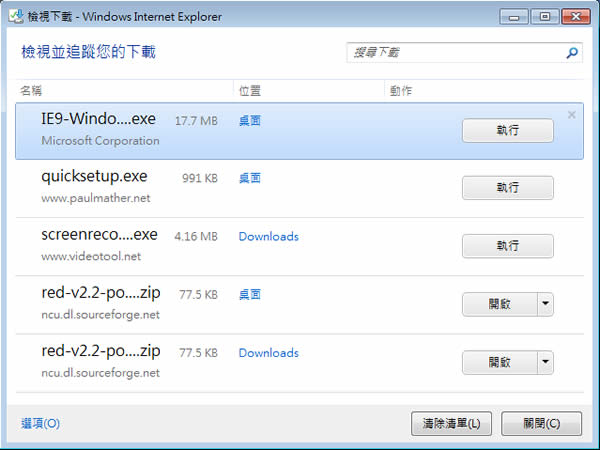
Task: Open red-v2.2 zip saved to Downloads
Action: [500, 362]
